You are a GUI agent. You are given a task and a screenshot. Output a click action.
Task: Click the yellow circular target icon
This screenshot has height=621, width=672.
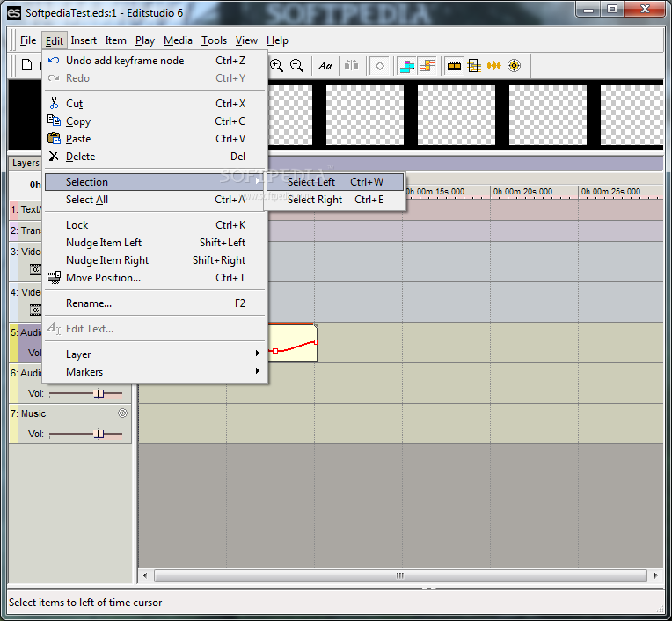(x=514, y=66)
